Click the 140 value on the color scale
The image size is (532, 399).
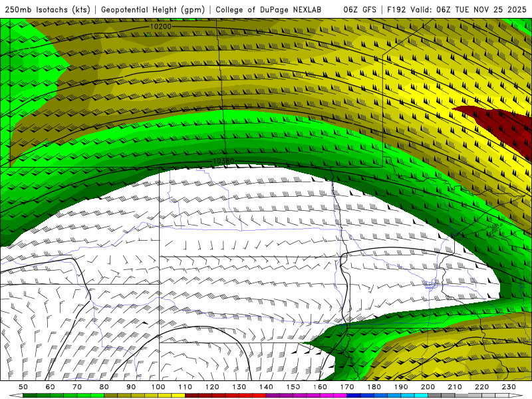point(266,387)
